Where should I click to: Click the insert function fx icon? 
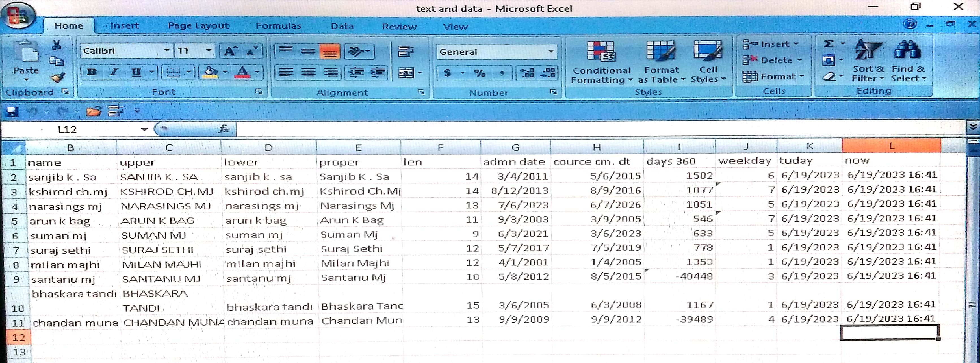[224, 129]
